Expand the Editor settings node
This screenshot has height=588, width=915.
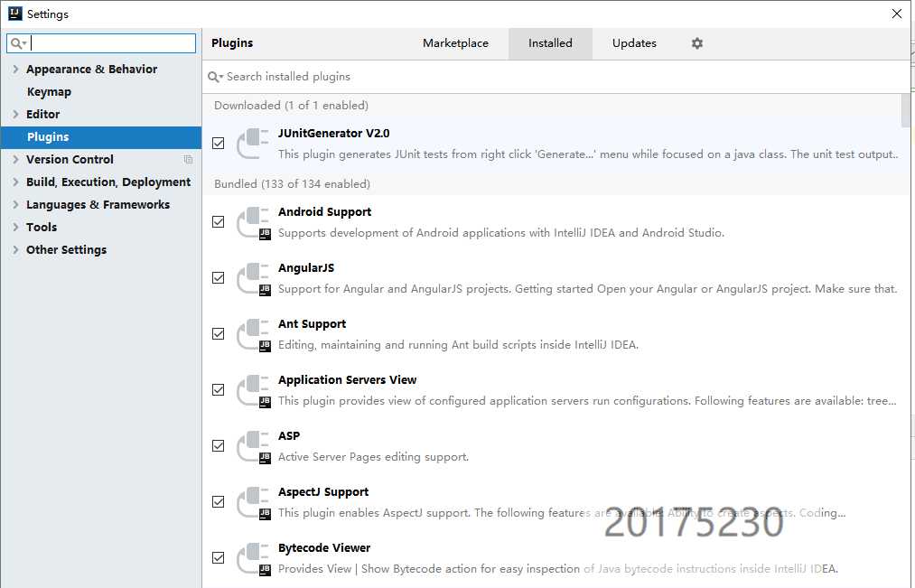15,115
